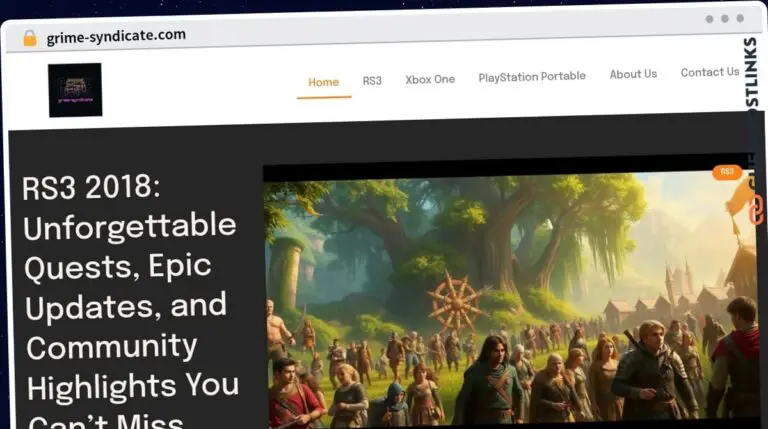Open the Contact Us page
768x429 pixels.
(x=710, y=72)
